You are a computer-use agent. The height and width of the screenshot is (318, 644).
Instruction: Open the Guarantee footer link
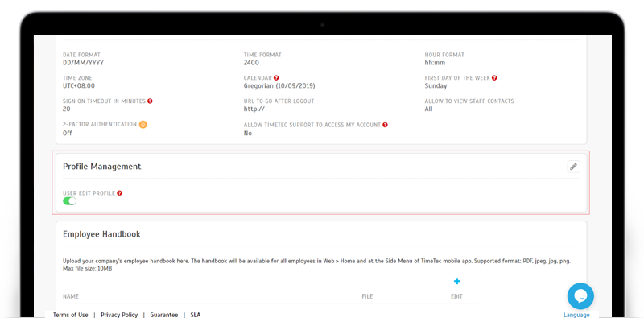tap(164, 315)
